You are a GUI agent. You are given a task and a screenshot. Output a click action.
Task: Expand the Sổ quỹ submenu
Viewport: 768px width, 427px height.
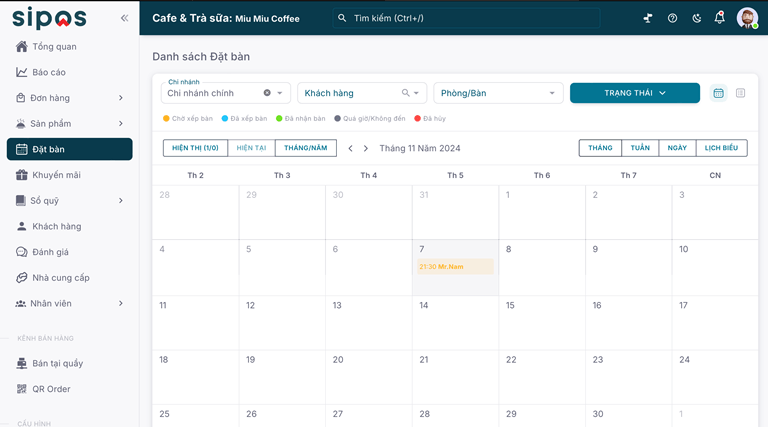coord(120,200)
